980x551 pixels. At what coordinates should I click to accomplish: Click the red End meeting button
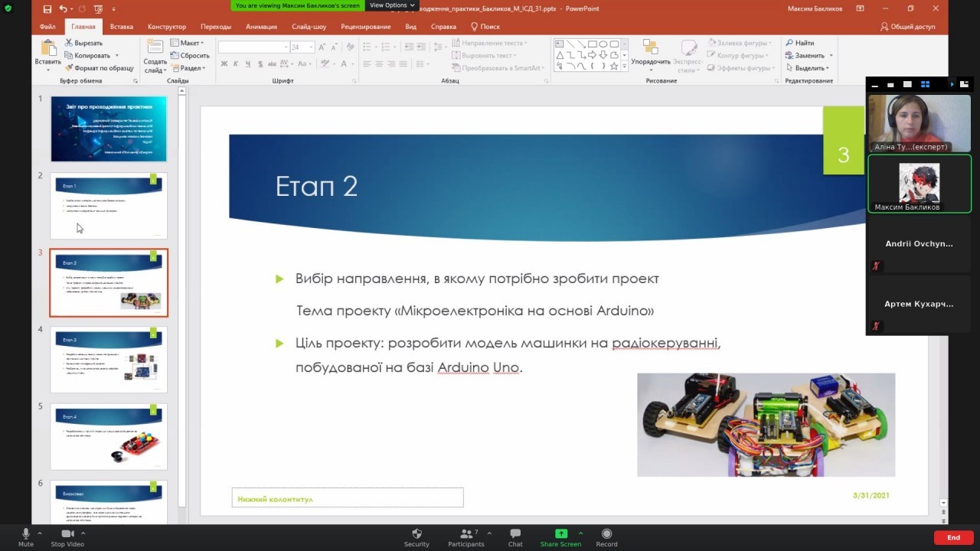tap(953, 537)
